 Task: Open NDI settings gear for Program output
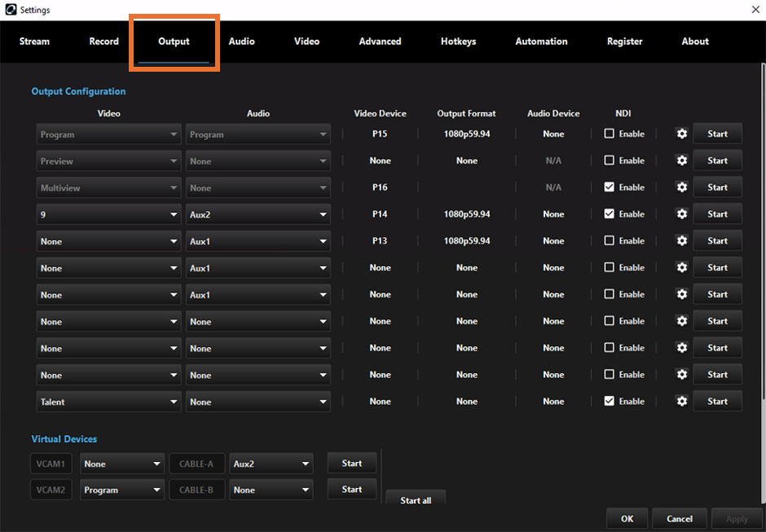[x=681, y=134]
